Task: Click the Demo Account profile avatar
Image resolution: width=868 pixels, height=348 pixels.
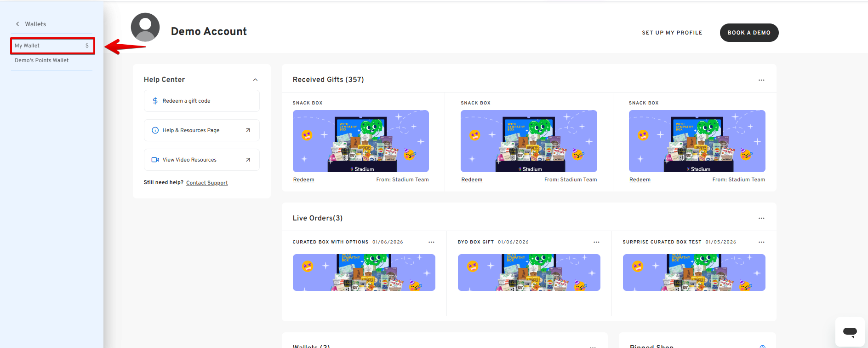Action: [145, 27]
